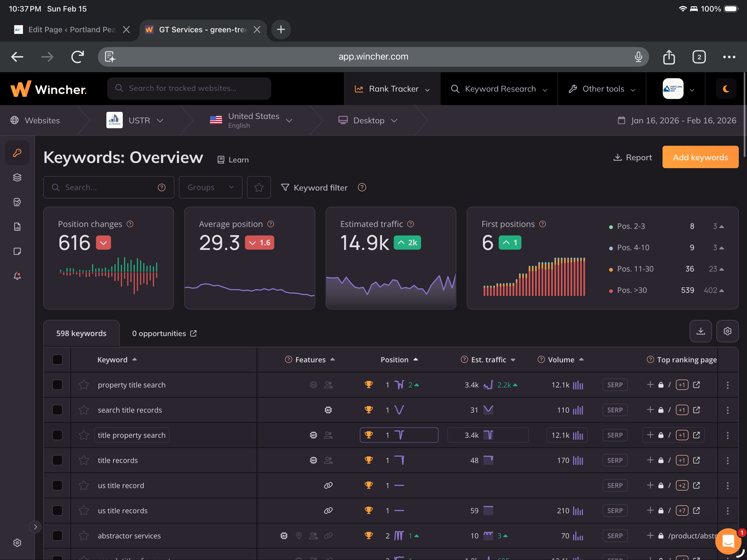This screenshot has height=560, width=747.
Task: Check the row checkbox for 'title records'
Action: point(57,460)
